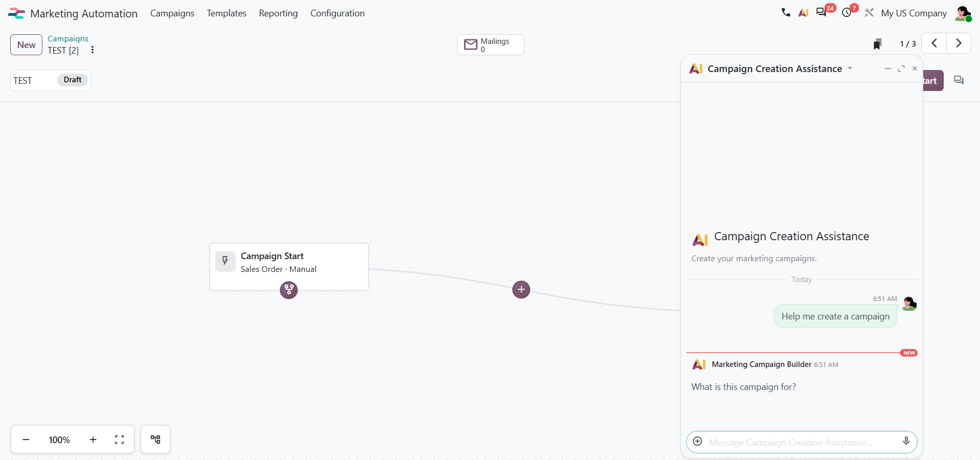Add attachment via plus in chat composer
This screenshot has height=460, width=980.
click(698, 442)
